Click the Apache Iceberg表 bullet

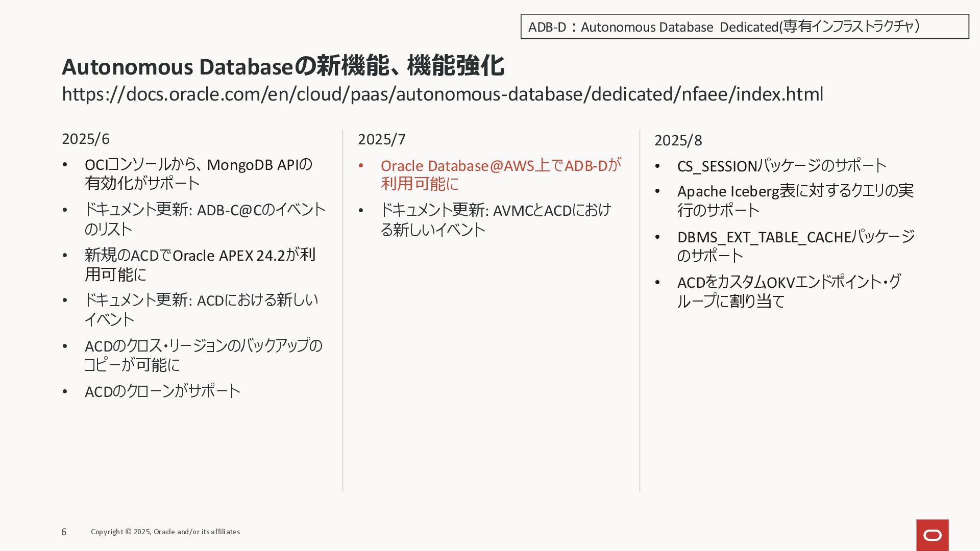point(796,201)
